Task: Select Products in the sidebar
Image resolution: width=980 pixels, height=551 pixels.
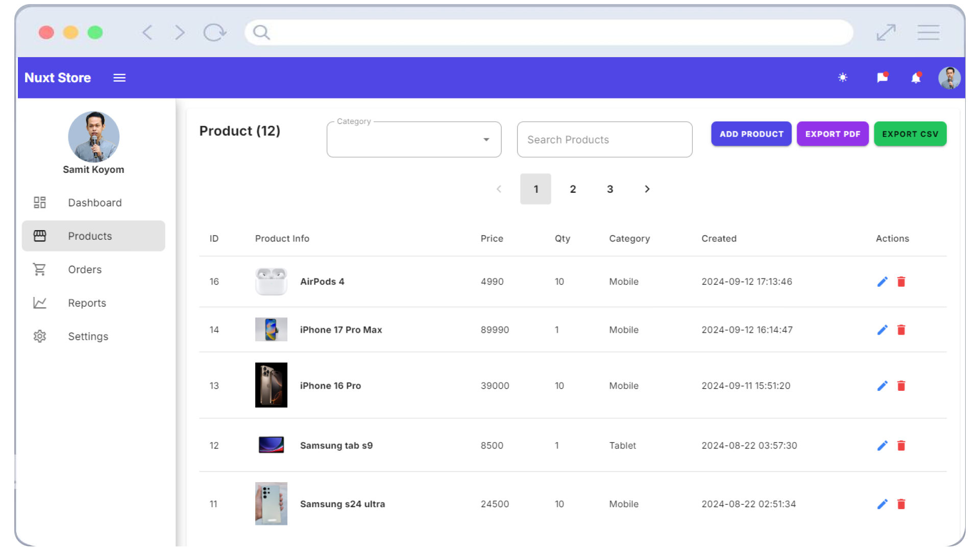Action: click(93, 236)
